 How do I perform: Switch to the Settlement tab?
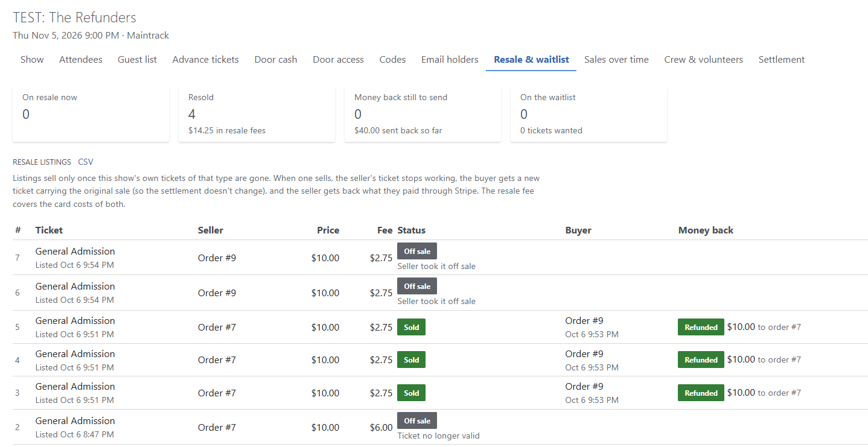[x=782, y=60]
